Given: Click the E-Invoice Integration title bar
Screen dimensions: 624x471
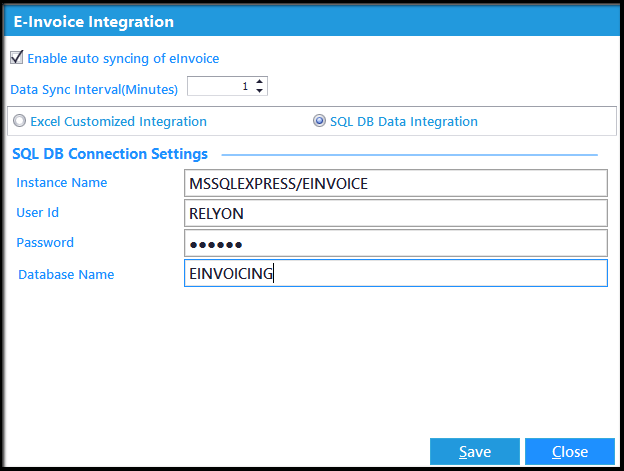Looking at the screenshot, I should (x=312, y=21).
